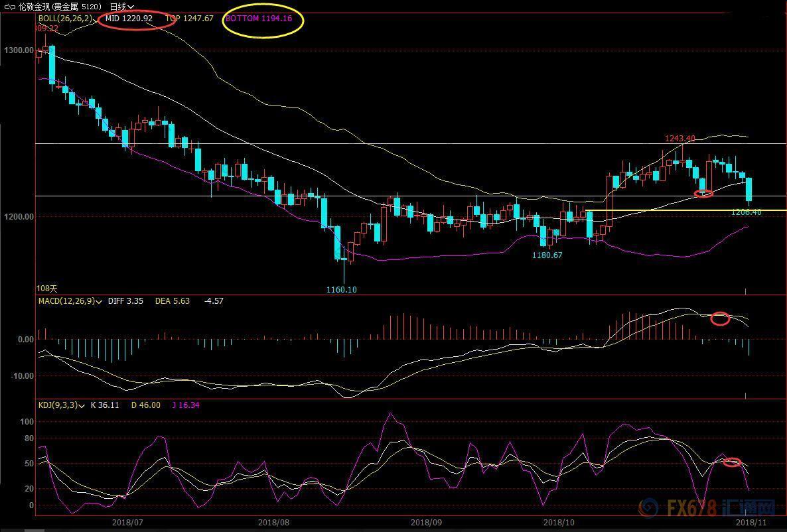Click the link icon beside 伦敦金现 title
This screenshot has height=532, width=787.
(x=9, y=6)
